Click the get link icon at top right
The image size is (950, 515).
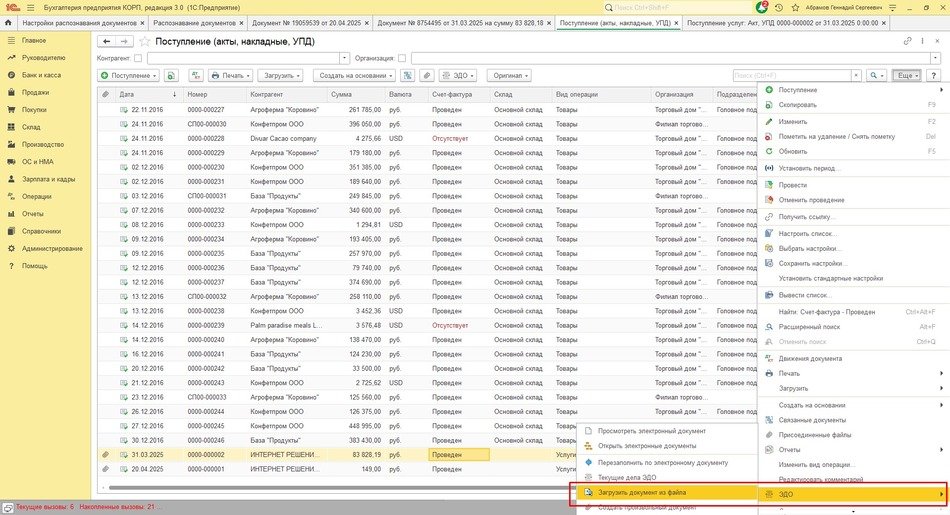(x=907, y=41)
